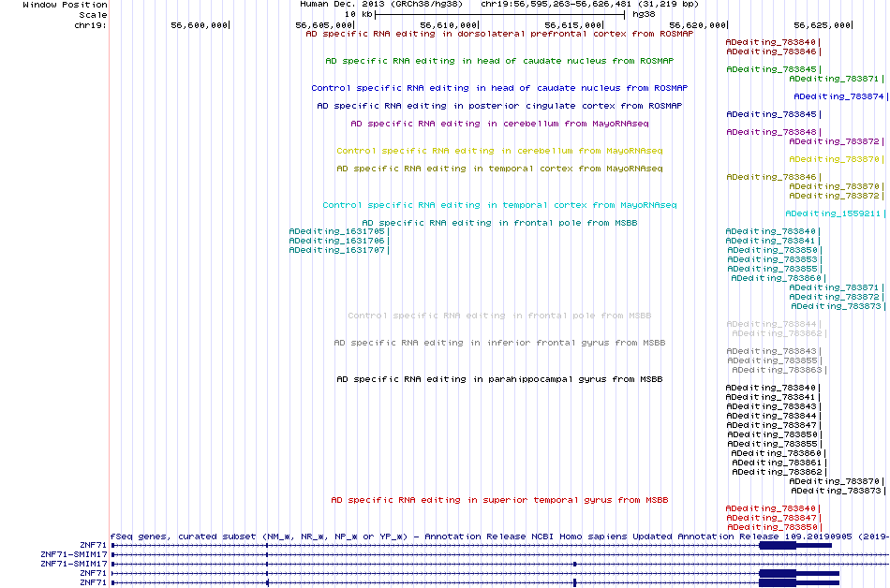This screenshot has height=588, width=890.
Task: Click the 56,600,000 ruler coordinate
Action: (x=200, y=25)
